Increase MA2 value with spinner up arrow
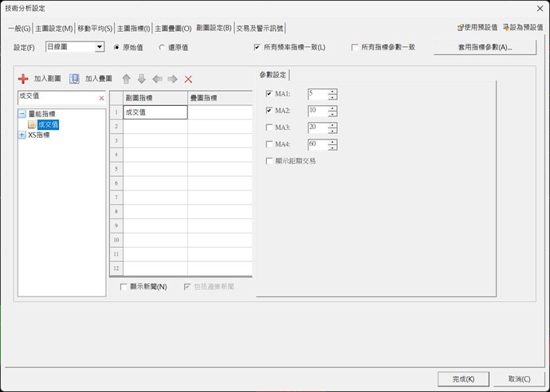550x392 pixels. tap(332, 108)
